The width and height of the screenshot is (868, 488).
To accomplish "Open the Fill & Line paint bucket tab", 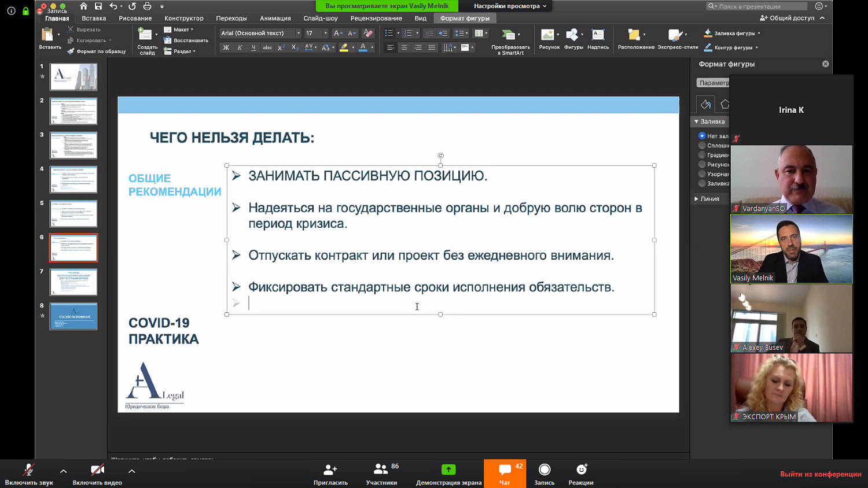I will pos(705,105).
